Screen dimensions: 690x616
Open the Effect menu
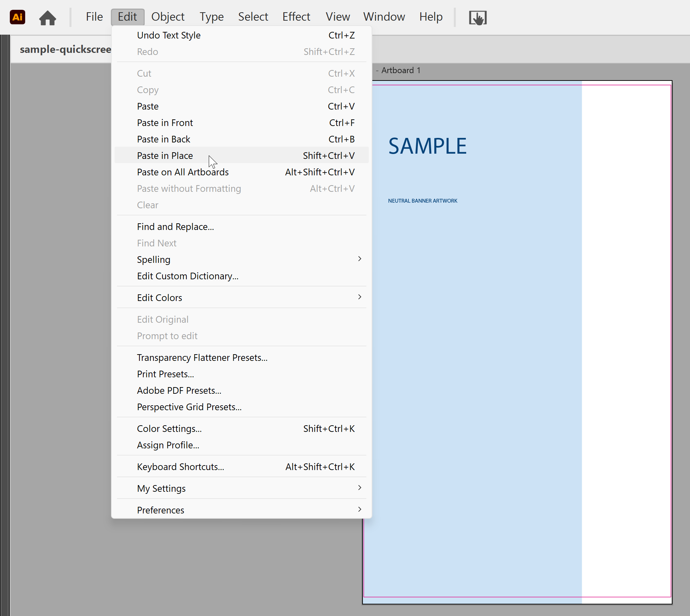click(x=296, y=17)
